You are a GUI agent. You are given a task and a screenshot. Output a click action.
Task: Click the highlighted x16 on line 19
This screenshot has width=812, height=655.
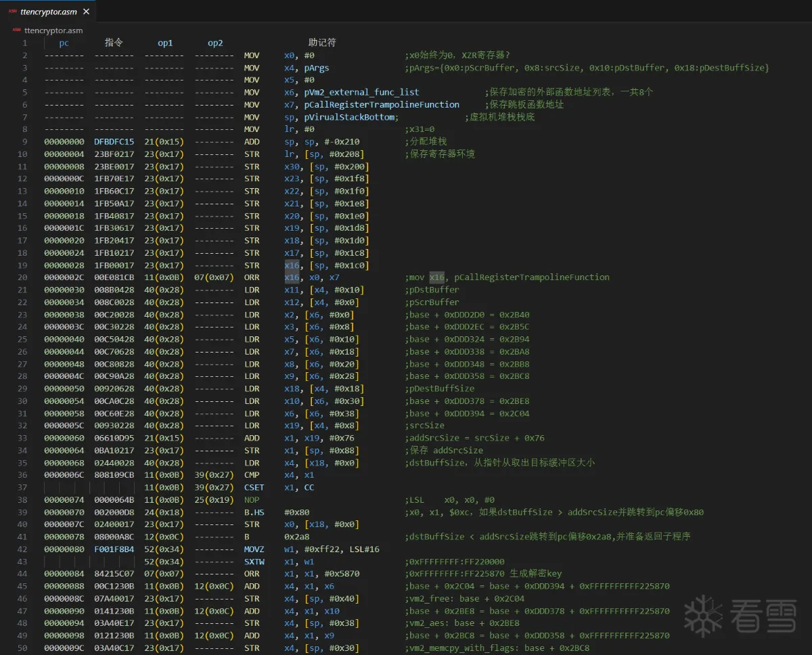point(292,265)
